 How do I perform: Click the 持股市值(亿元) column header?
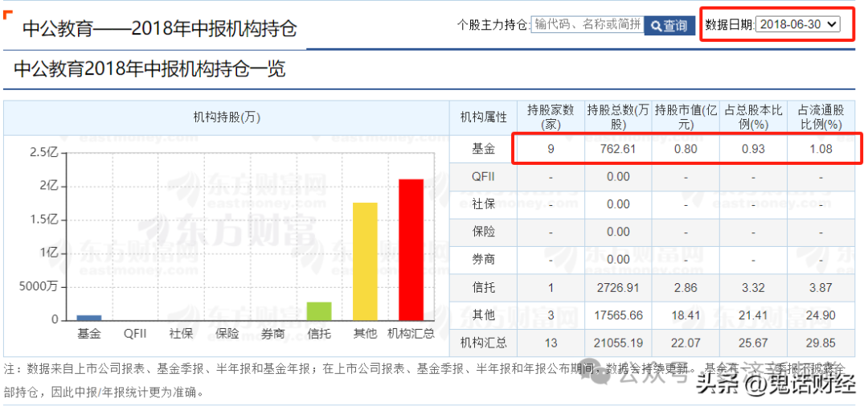pos(686,117)
